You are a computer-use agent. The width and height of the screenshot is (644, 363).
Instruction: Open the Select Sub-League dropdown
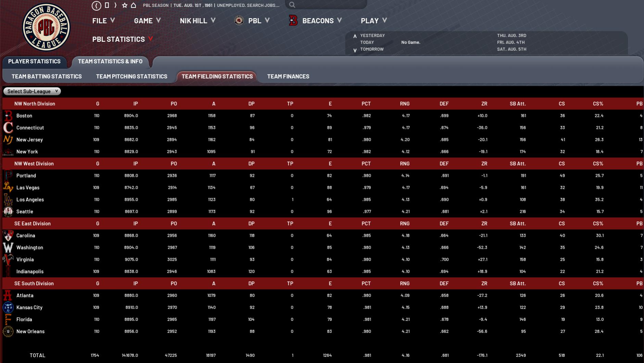[32, 92]
